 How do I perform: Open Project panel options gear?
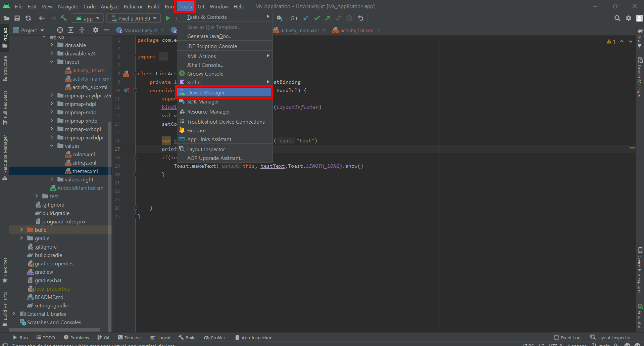(x=96, y=30)
